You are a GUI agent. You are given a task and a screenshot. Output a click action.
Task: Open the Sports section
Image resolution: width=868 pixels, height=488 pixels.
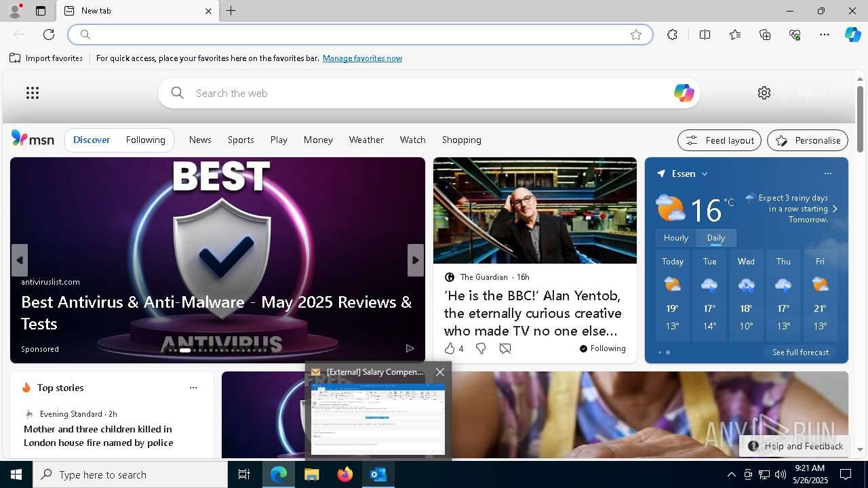pyautogui.click(x=241, y=140)
